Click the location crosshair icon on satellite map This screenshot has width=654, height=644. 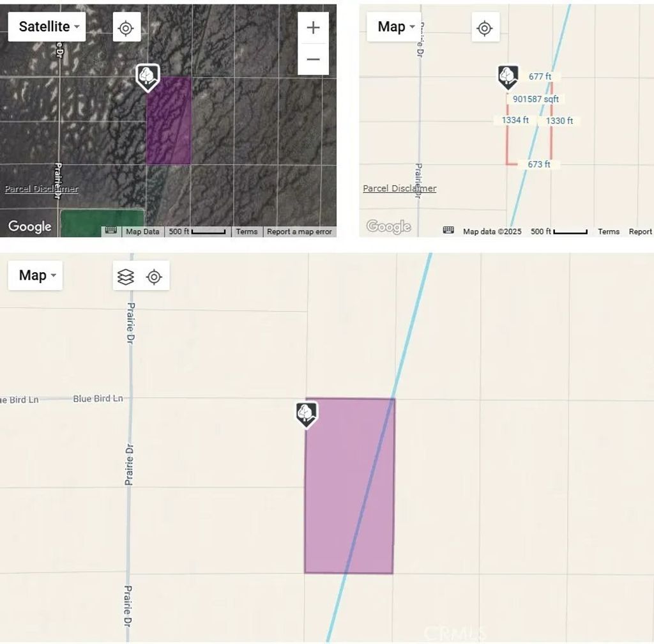125,27
